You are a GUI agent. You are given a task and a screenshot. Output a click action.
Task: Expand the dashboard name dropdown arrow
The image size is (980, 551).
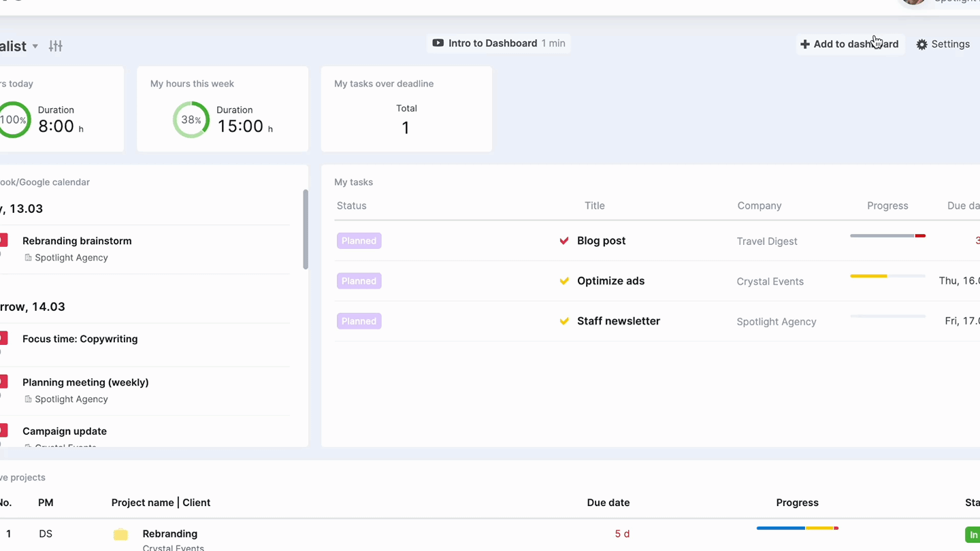coord(35,46)
